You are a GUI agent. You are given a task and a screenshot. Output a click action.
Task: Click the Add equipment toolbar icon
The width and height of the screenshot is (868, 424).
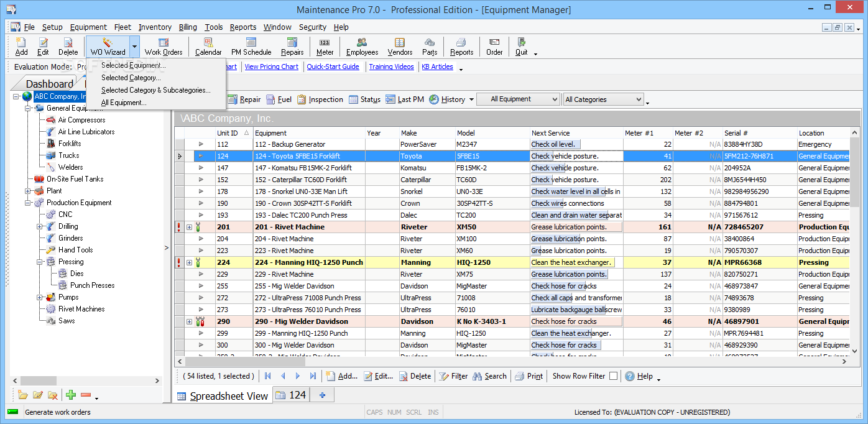(x=22, y=46)
